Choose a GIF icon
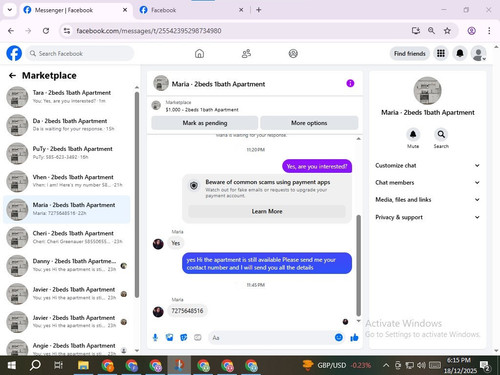 pos(198,338)
